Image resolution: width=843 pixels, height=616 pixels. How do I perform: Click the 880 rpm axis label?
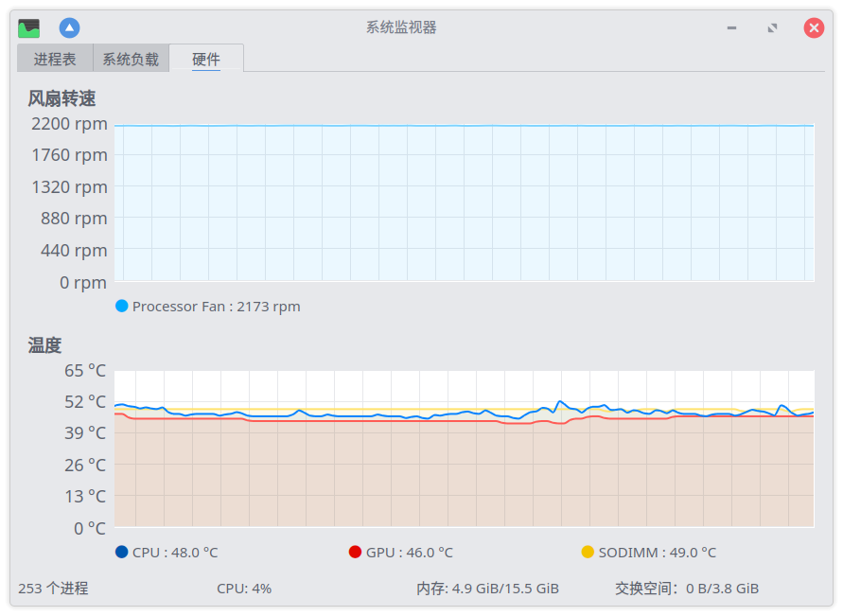[74, 219]
